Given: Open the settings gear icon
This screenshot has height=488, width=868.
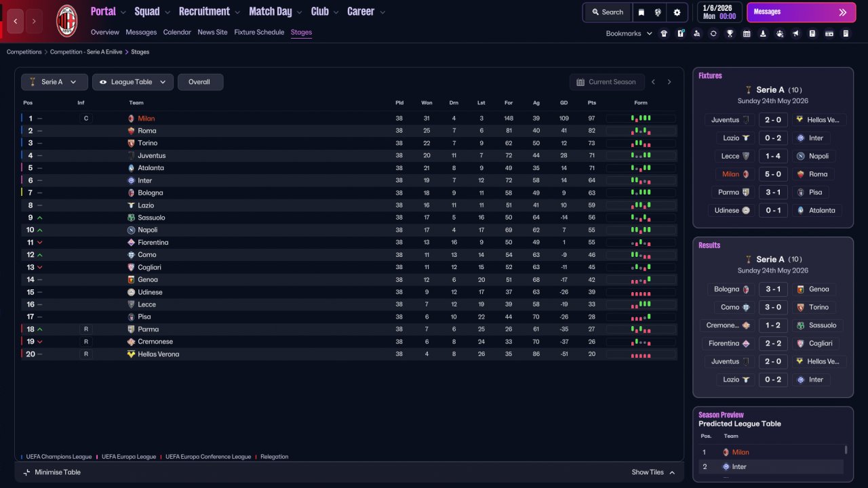Looking at the screenshot, I should pyautogui.click(x=677, y=12).
